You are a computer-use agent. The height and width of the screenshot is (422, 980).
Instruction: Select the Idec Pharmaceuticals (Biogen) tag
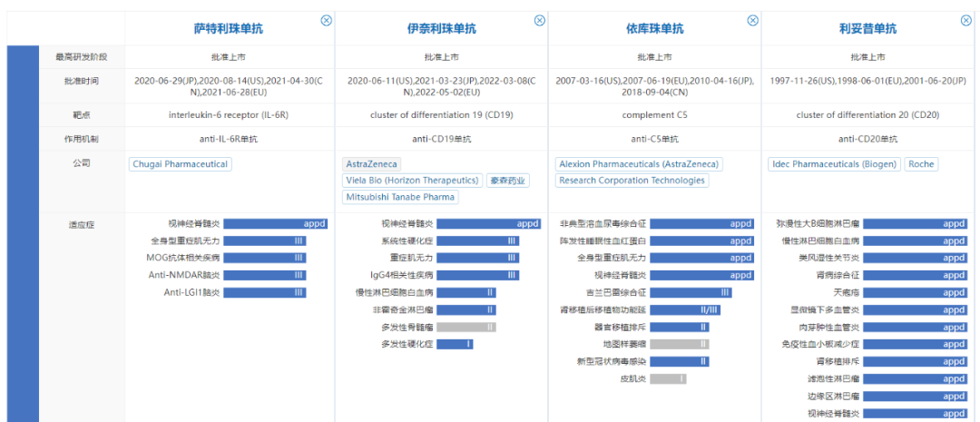pyautogui.click(x=834, y=164)
